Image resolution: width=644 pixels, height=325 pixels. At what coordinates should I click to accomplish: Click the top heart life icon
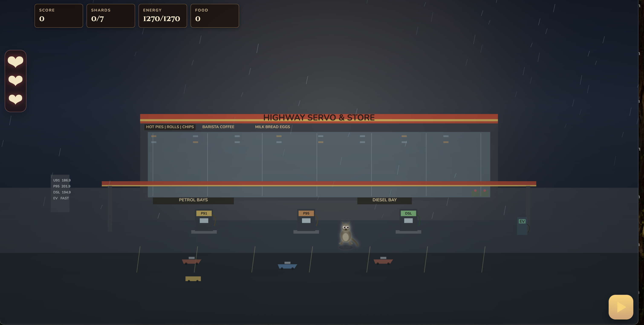pos(16,62)
